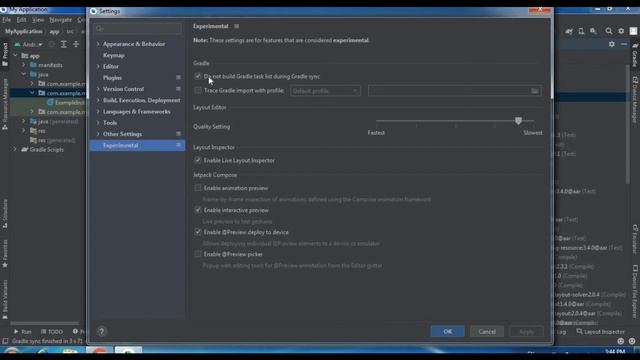
Task: Toggle Do not build Gradle task list checkbox
Action: tap(198, 76)
